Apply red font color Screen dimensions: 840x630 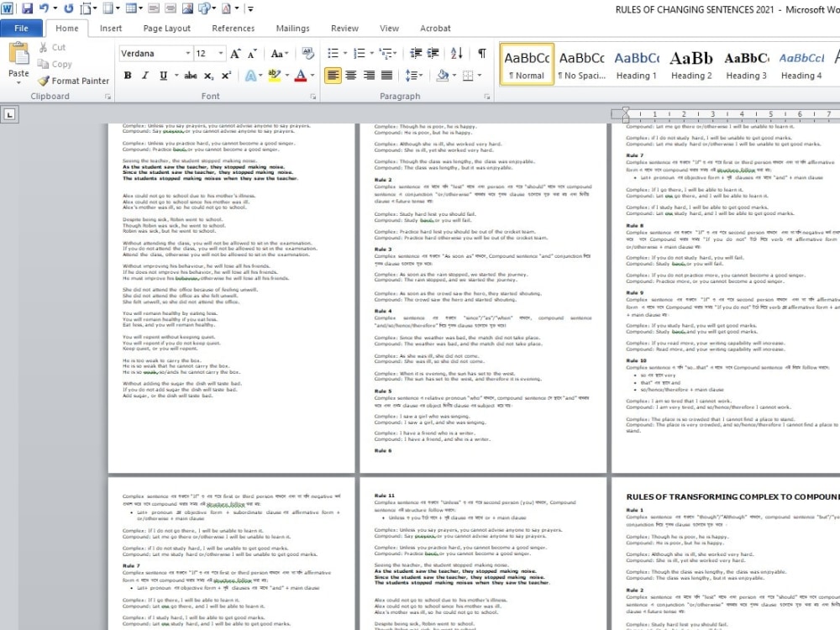click(x=301, y=76)
